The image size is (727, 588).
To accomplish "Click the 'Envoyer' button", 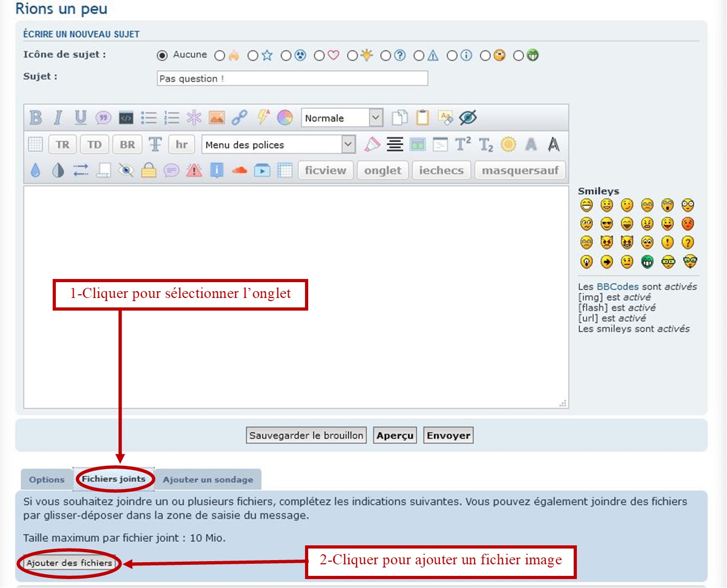I will point(448,435).
